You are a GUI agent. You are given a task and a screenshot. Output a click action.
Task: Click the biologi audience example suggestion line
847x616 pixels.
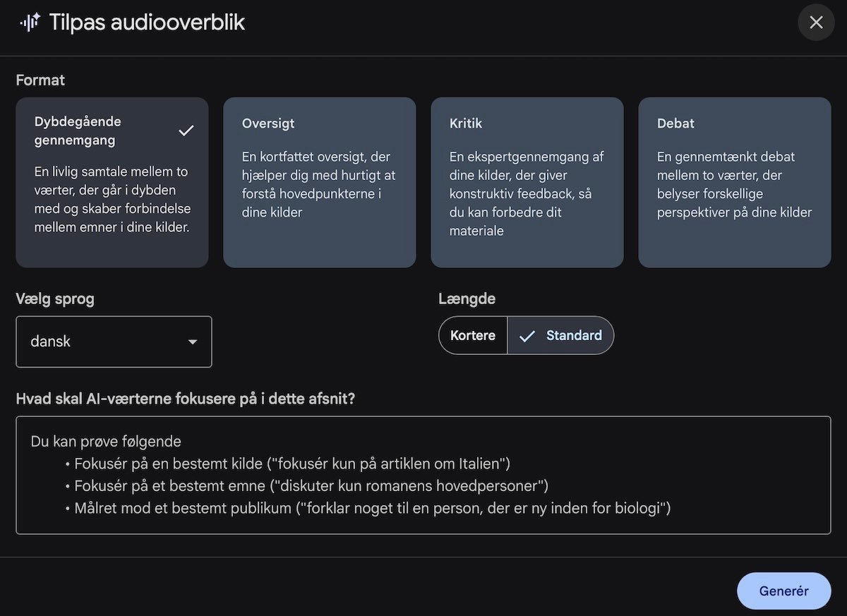coord(372,507)
